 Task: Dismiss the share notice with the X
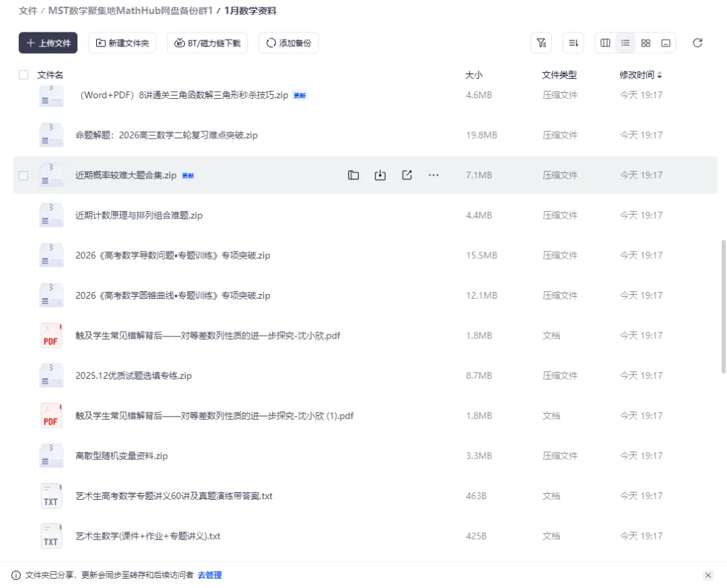708,575
